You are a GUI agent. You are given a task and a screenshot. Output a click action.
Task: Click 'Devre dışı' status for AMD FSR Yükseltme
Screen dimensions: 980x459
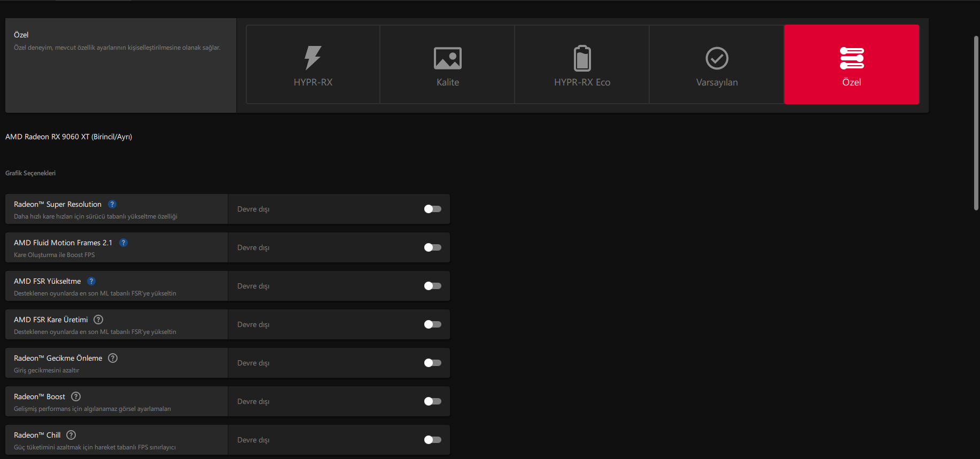point(253,286)
